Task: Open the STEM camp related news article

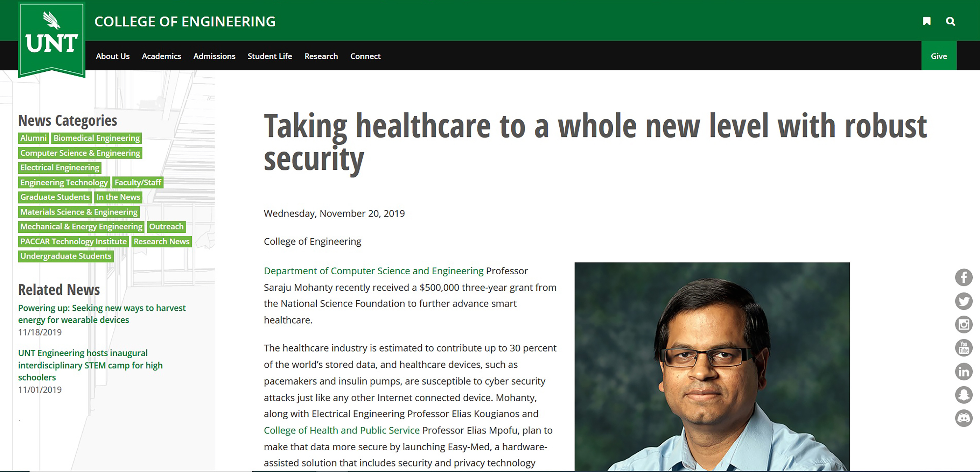Action: pyautogui.click(x=90, y=365)
